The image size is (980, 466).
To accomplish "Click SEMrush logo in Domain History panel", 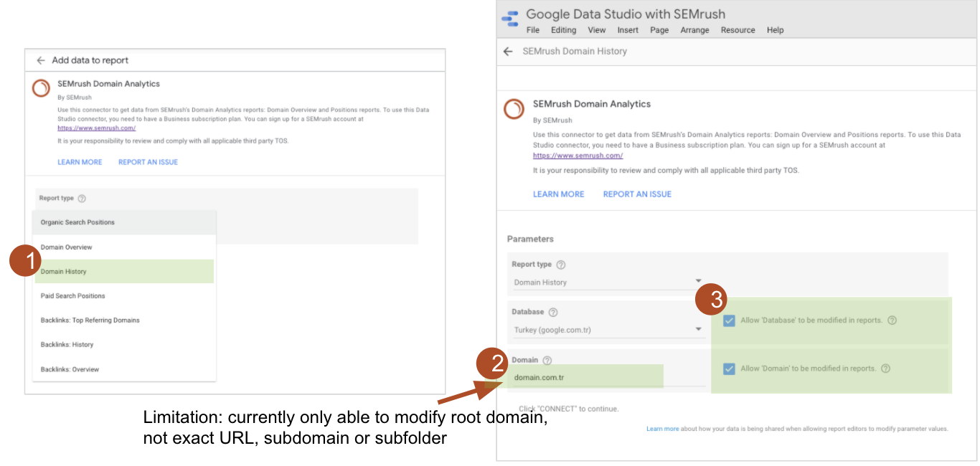I will (x=514, y=108).
